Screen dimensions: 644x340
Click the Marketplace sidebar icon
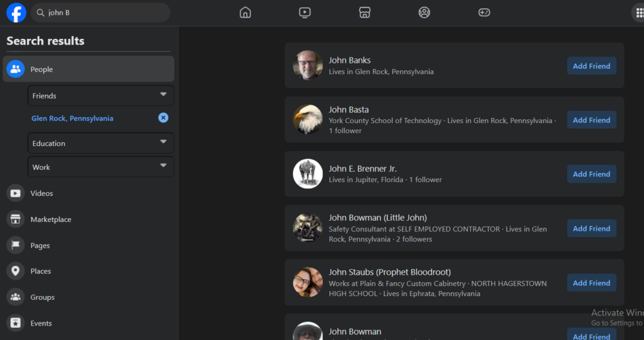tap(16, 219)
